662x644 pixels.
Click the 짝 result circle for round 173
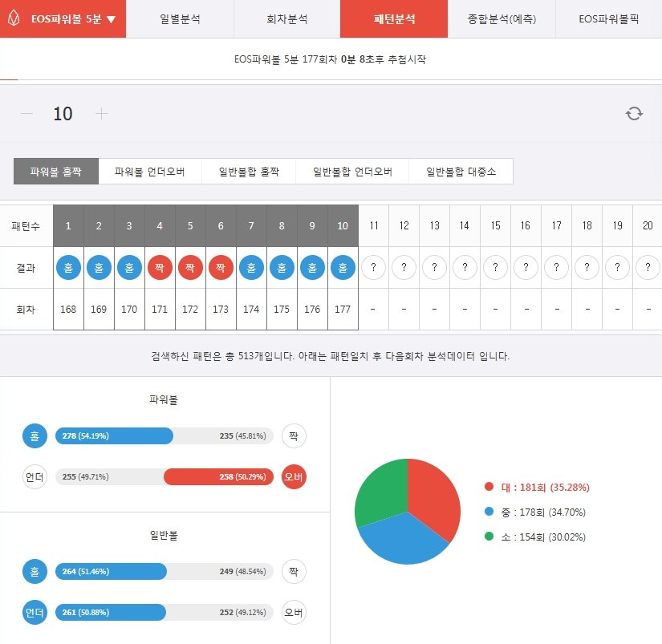[221, 267]
